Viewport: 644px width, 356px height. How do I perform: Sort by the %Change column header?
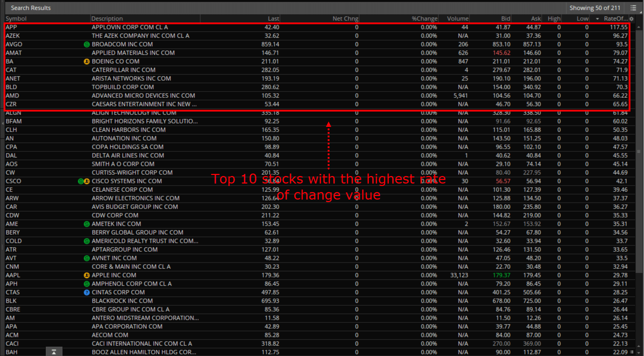(x=425, y=19)
